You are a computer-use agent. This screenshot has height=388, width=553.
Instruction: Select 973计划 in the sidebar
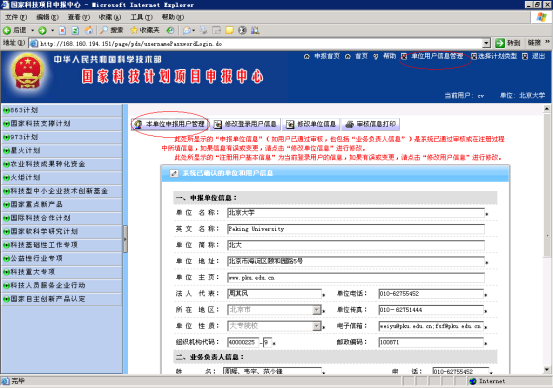[x=62, y=137]
